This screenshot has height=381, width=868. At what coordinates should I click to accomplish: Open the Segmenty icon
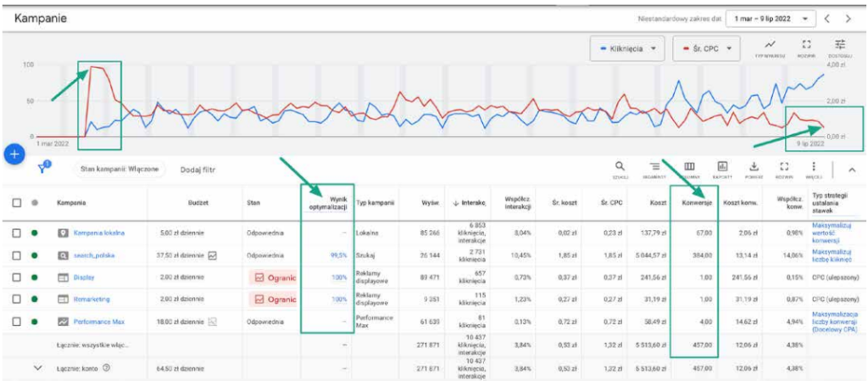coord(655,168)
